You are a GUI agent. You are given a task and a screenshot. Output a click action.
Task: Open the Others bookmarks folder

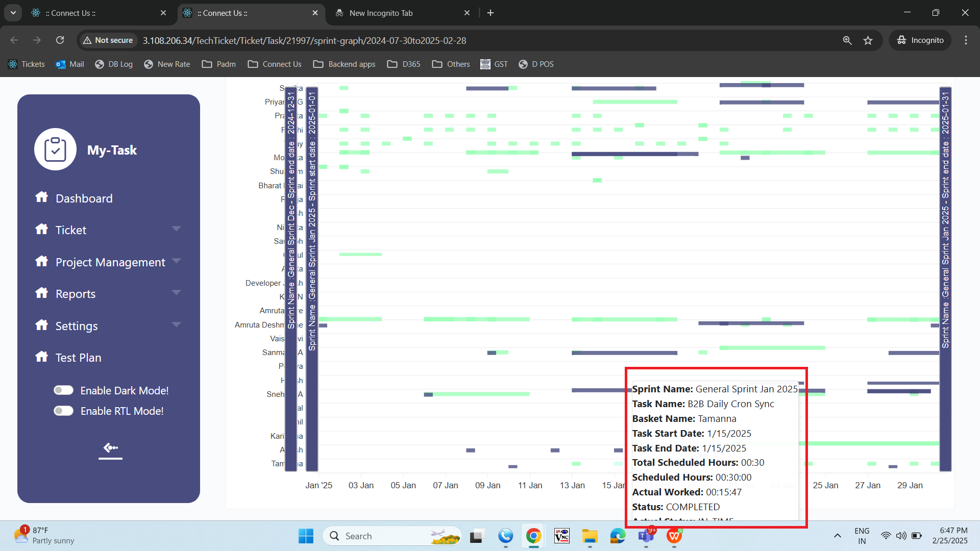pyautogui.click(x=451, y=64)
